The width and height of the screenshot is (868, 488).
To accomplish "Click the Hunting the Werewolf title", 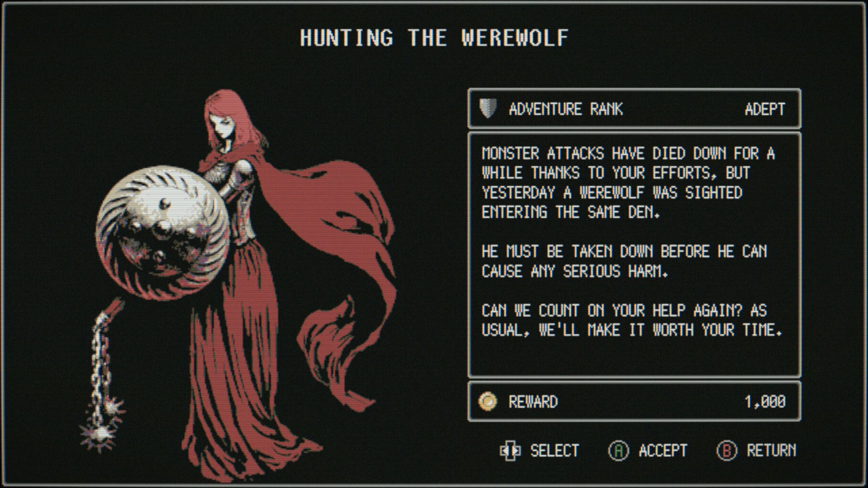I will click(x=434, y=38).
